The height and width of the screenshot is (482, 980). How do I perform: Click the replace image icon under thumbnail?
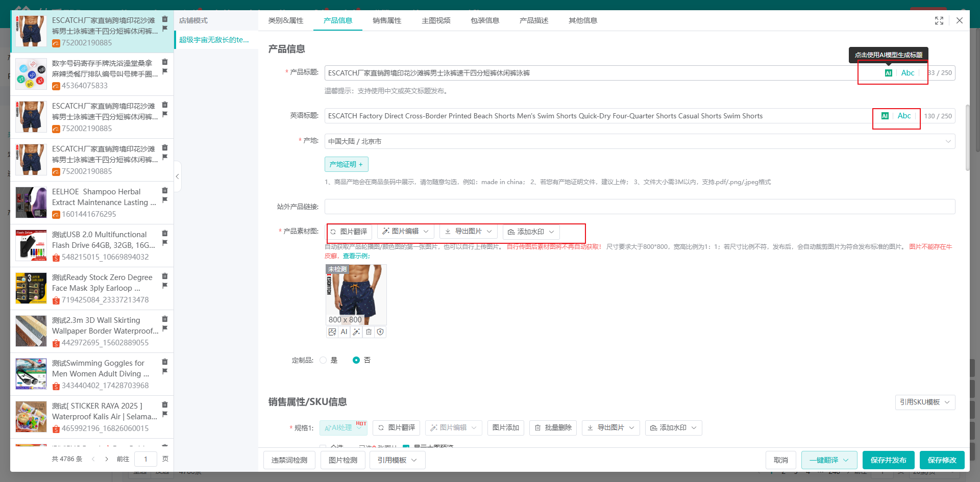click(x=332, y=332)
